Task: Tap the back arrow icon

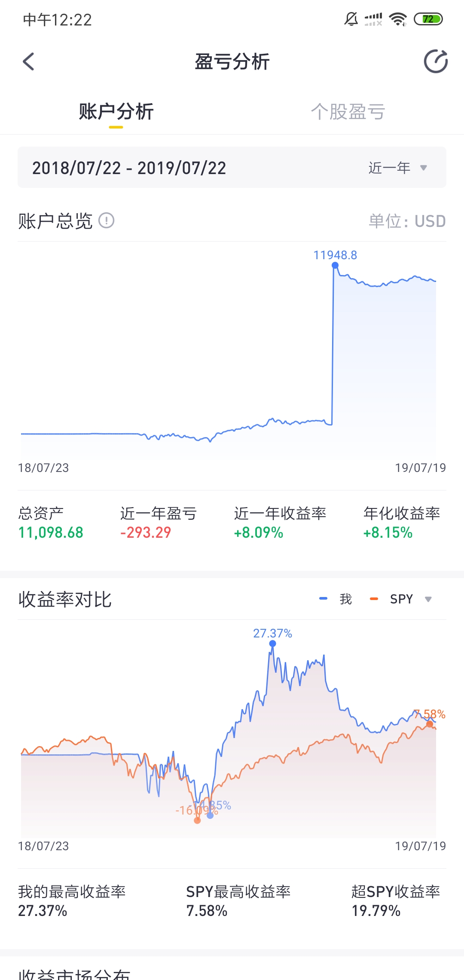Action: (x=28, y=61)
